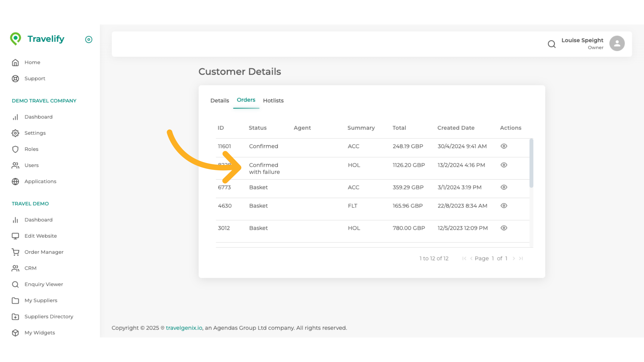Switch to the Details tab
The height and width of the screenshot is (362, 644).
pyautogui.click(x=219, y=100)
